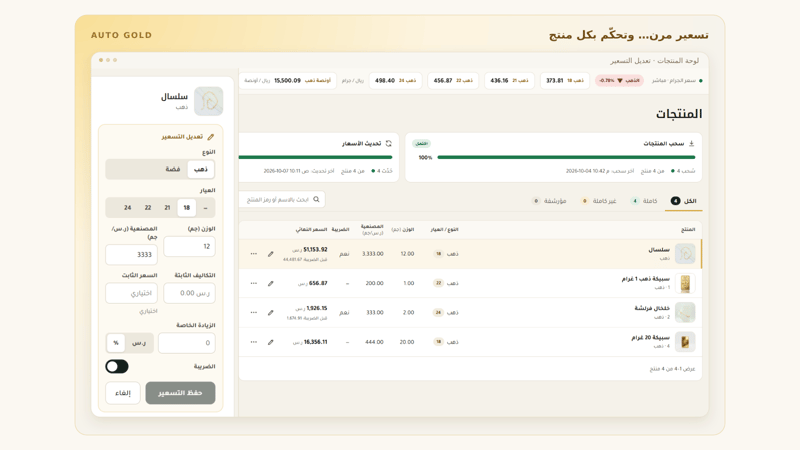This screenshot has width=800, height=450.
Task: Click the خلخال فرلشة thumbnail
Action: pos(685,312)
